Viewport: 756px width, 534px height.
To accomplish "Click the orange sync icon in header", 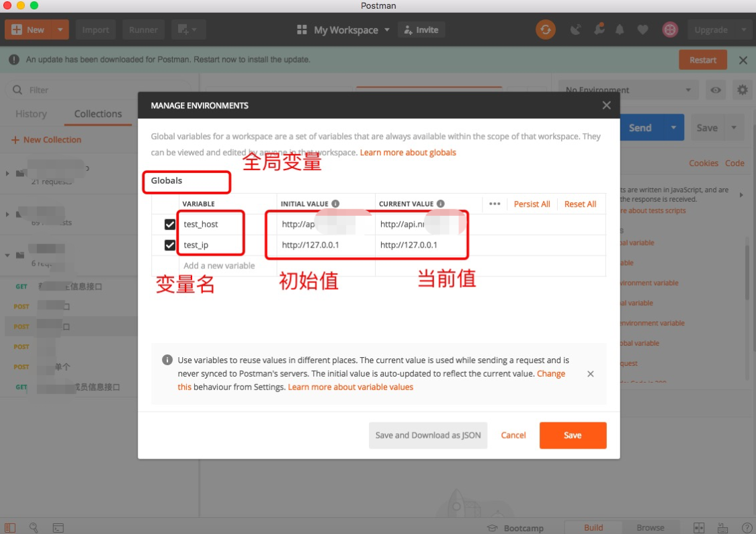I will [545, 30].
